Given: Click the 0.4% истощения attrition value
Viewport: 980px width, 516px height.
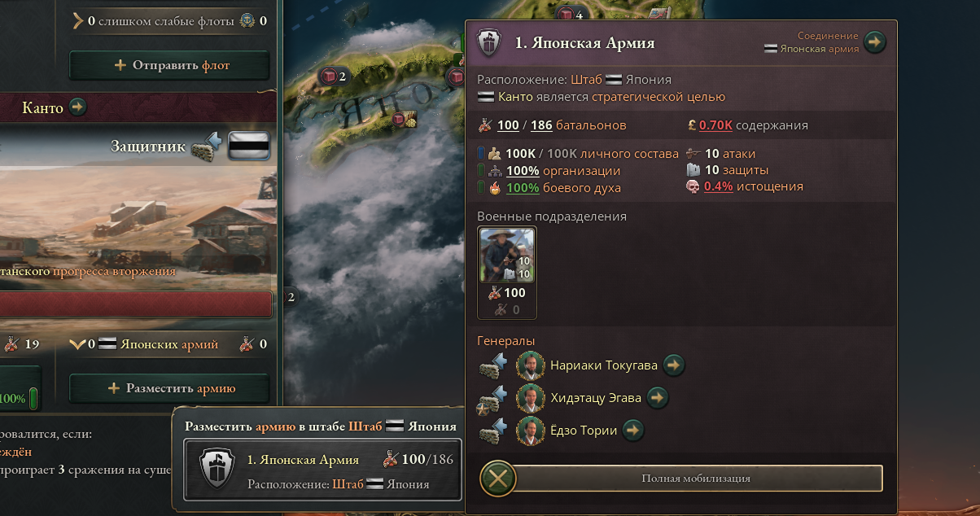Looking at the screenshot, I should (x=719, y=186).
